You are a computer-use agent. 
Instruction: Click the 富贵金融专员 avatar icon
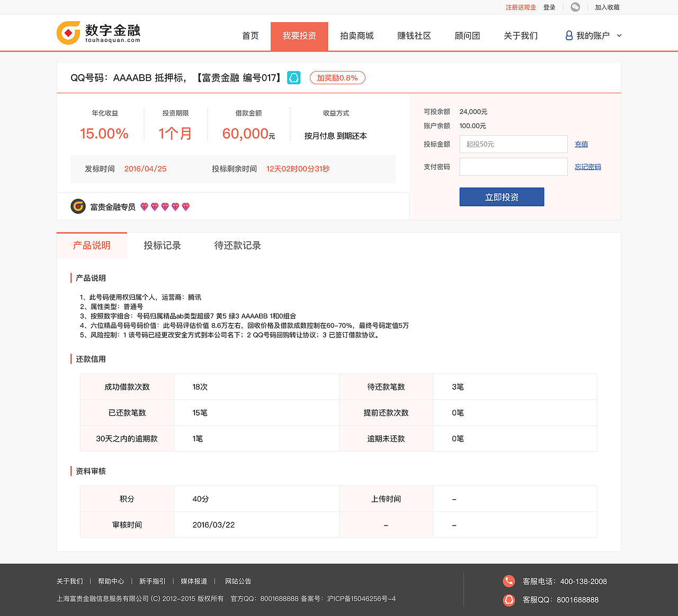tap(78, 206)
